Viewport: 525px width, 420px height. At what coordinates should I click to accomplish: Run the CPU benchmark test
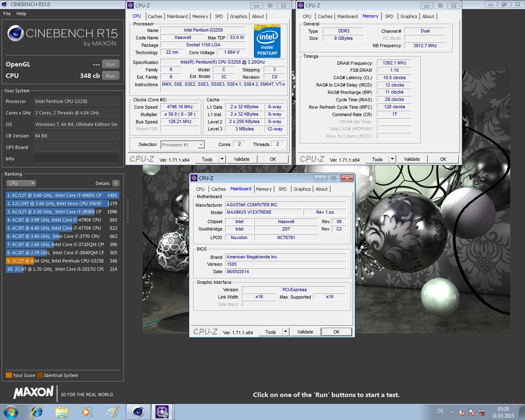point(111,76)
